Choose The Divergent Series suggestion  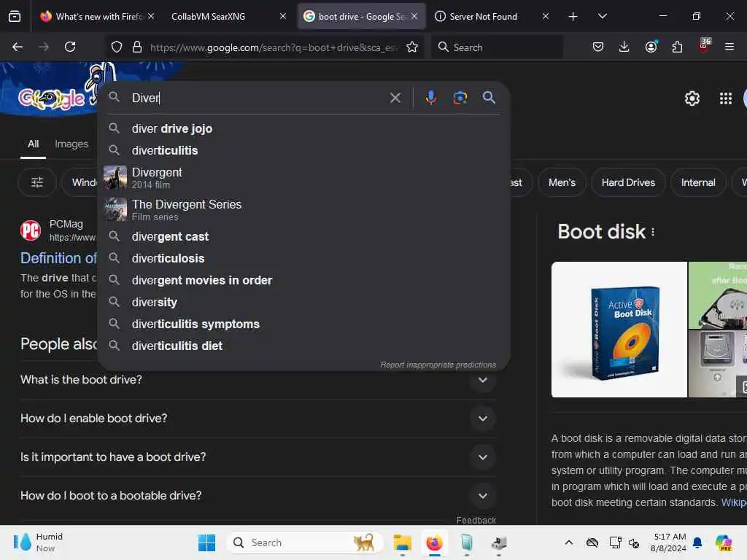304,209
